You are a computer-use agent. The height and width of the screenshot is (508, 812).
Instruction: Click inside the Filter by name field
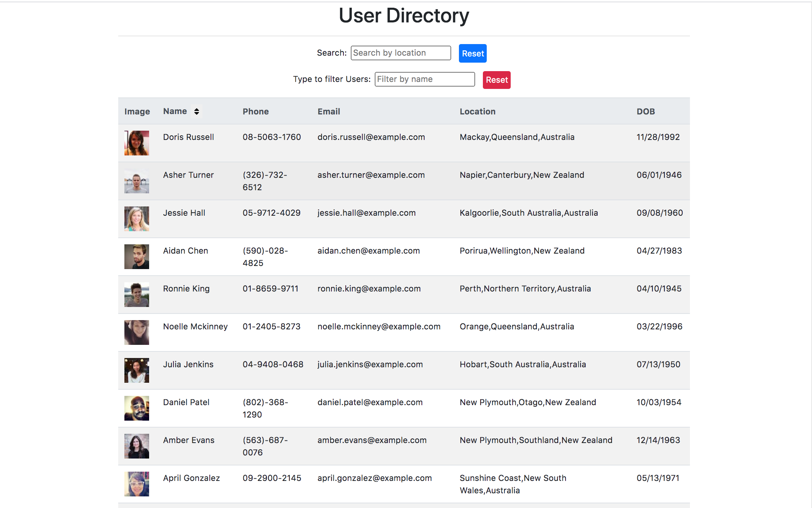[424, 79]
